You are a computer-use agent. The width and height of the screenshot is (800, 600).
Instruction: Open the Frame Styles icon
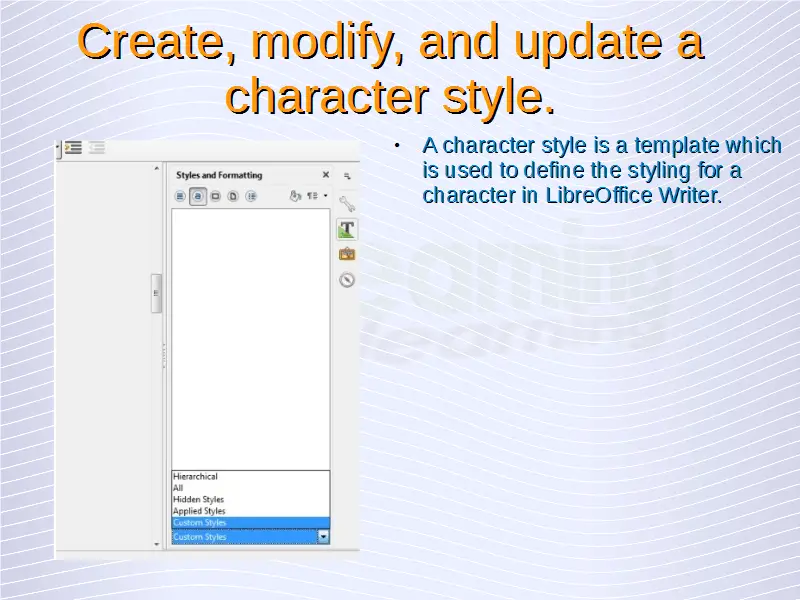point(215,196)
